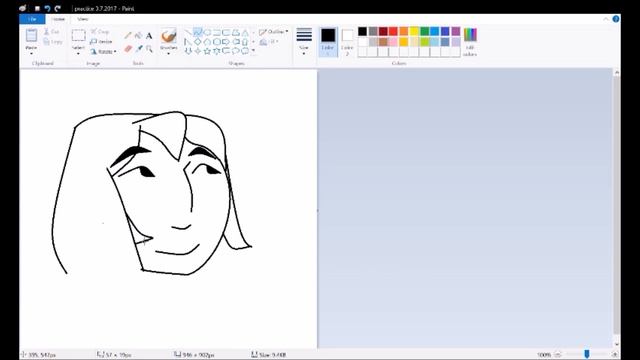Select the Magnifier tool

pyautogui.click(x=149, y=49)
